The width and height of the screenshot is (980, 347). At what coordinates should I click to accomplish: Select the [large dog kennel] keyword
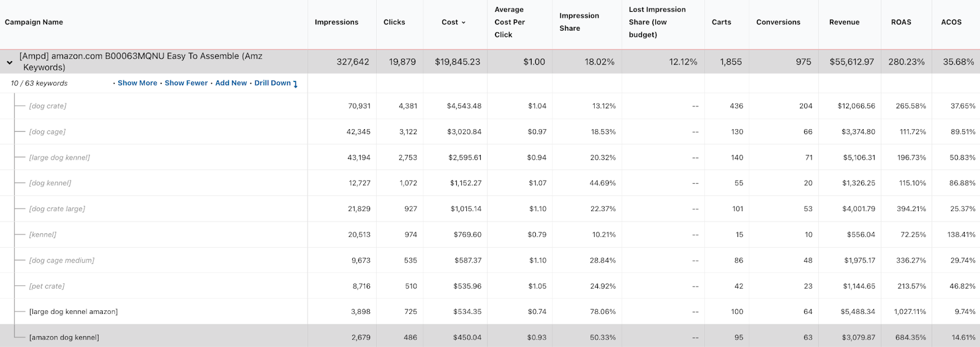tap(59, 157)
